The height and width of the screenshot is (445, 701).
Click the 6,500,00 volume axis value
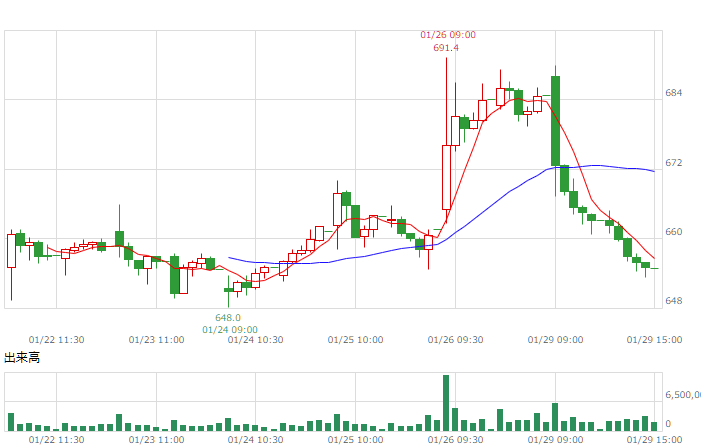683,394
